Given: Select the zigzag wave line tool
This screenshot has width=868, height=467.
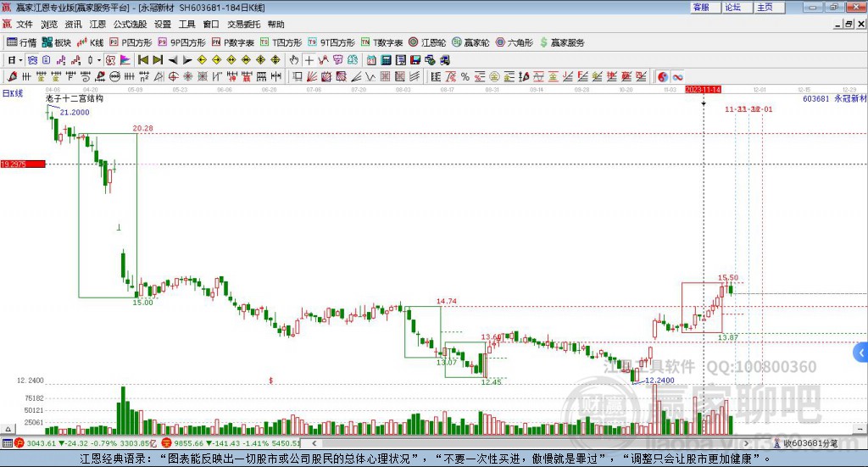Looking at the screenshot, I should coord(370,77).
